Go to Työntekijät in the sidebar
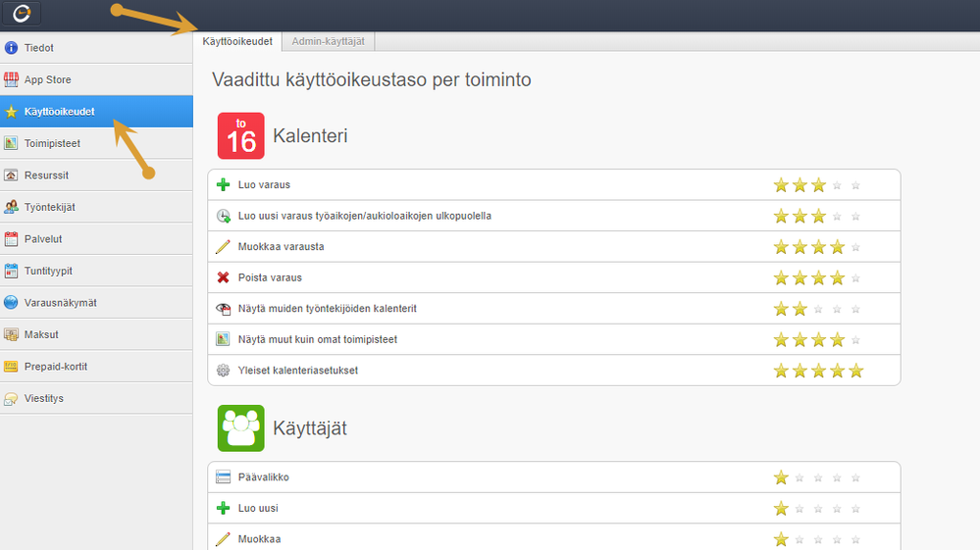The height and width of the screenshot is (550, 980). click(x=49, y=207)
